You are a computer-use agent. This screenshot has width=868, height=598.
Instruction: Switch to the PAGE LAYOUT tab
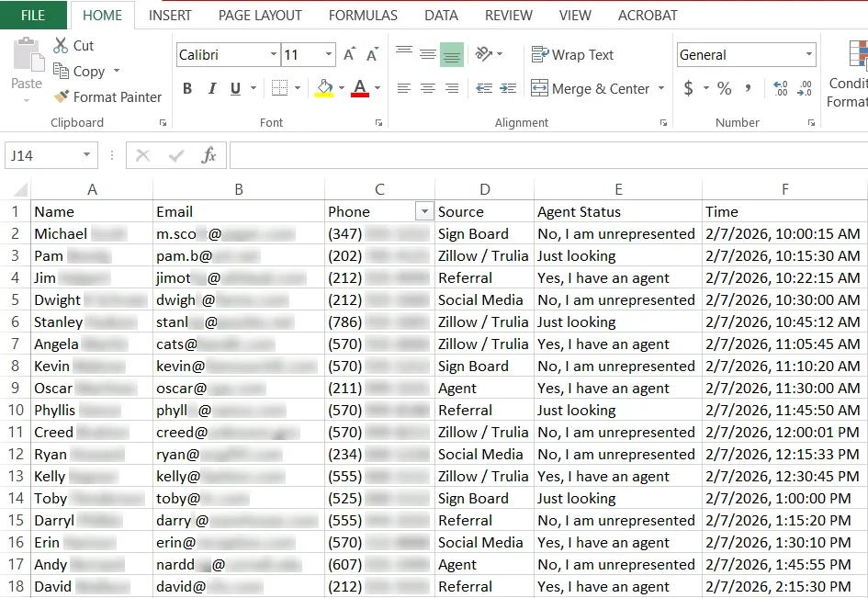tap(260, 16)
